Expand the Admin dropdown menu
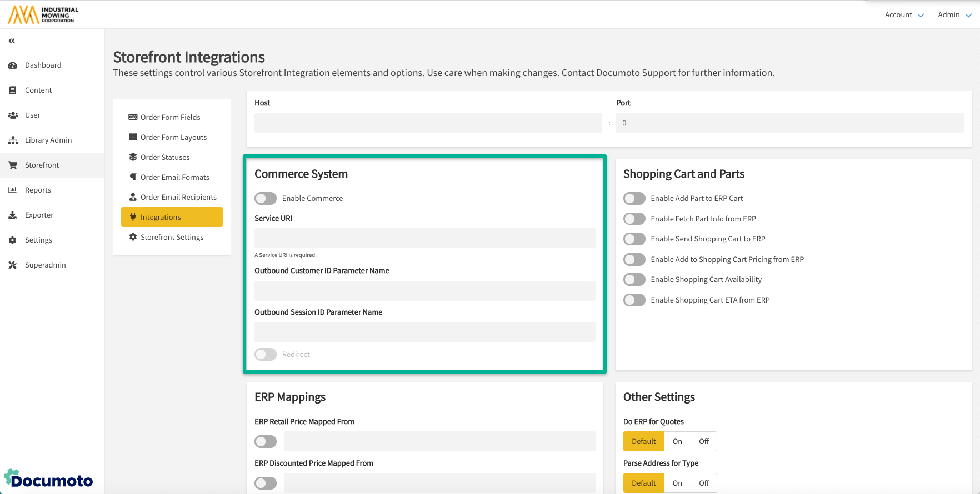980x494 pixels. point(954,15)
